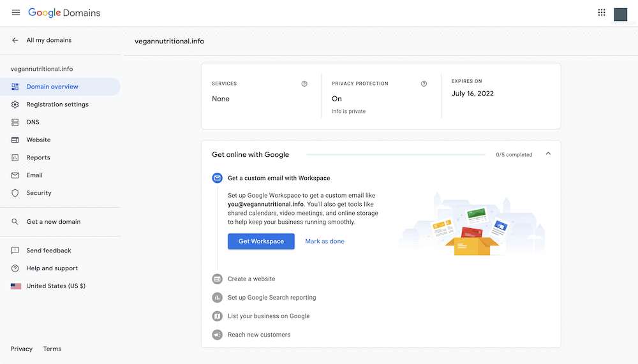Go to the DNS page
Viewport: 638px width, 364px height.
click(x=60, y=122)
